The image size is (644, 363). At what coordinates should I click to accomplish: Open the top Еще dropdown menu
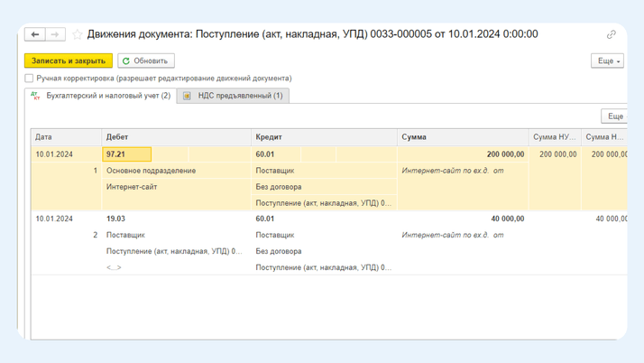coord(607,60)
